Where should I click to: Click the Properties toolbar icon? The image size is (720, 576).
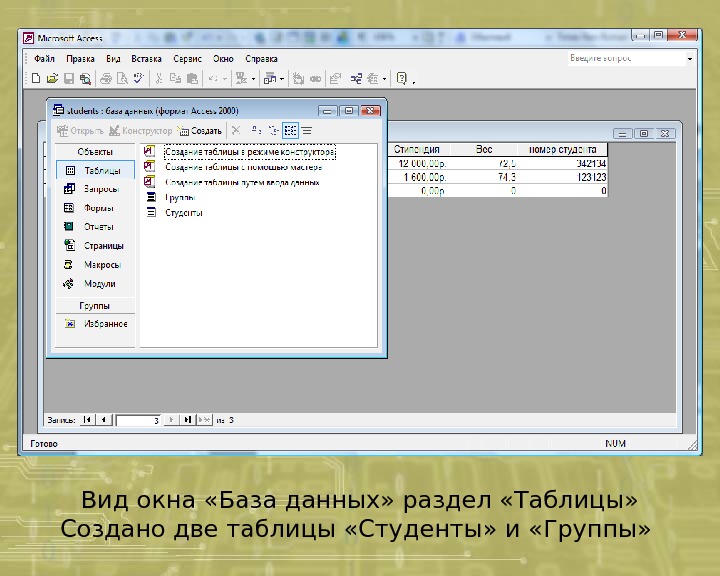(336, 79)
